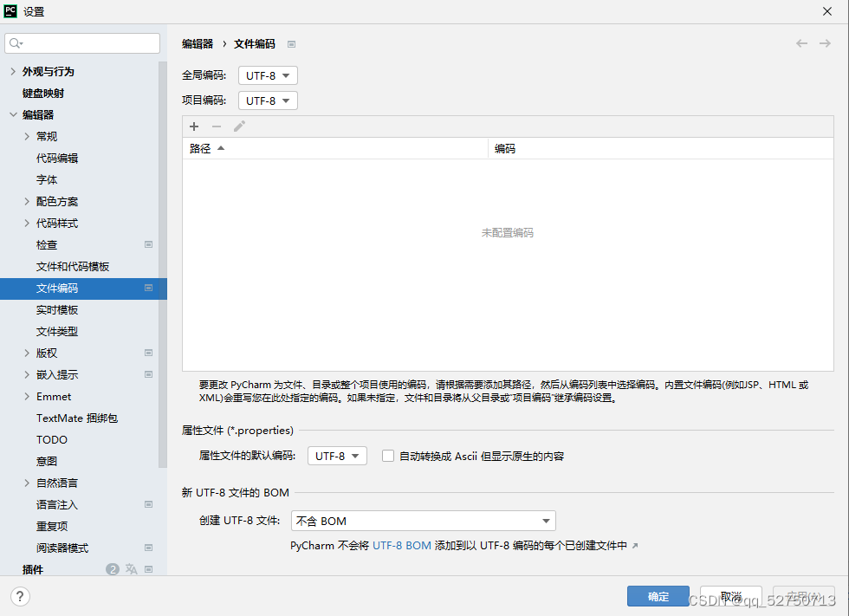Viewport: 849px width, 616px height.
Task: Click the settings search field
Action: point(82,42)
